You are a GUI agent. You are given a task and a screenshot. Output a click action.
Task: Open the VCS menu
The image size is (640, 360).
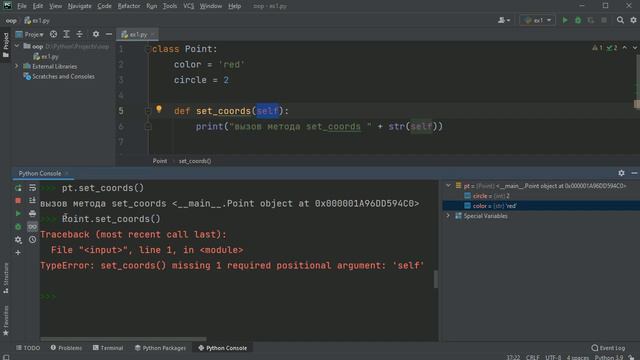tap(189, 6)
